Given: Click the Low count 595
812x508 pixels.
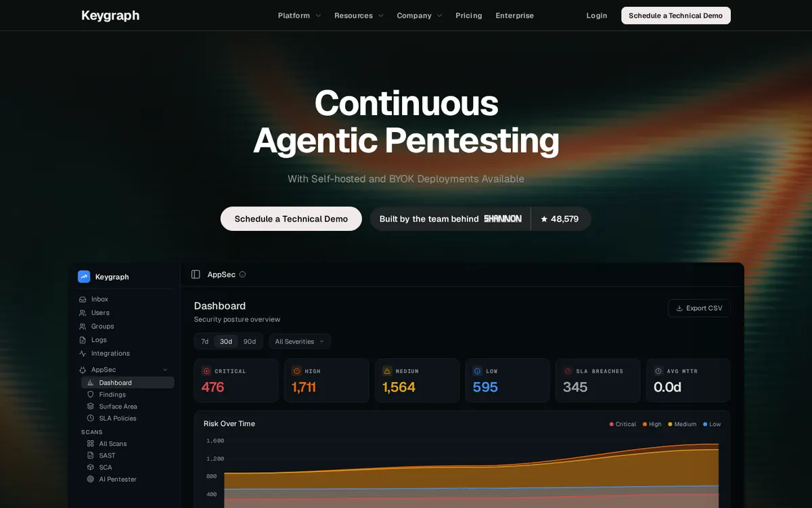Looking at the screenshot, I should click(x=485, y=387).
